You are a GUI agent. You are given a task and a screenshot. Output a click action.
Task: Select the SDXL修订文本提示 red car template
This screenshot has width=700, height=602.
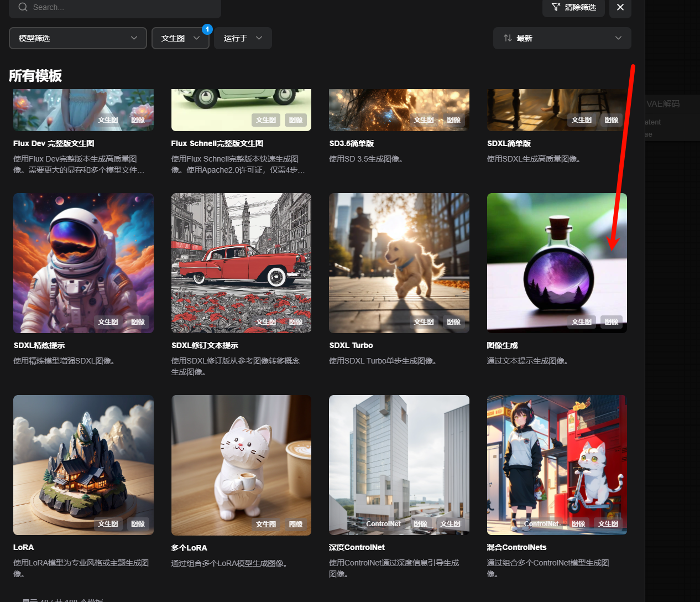tap(241, 263)
